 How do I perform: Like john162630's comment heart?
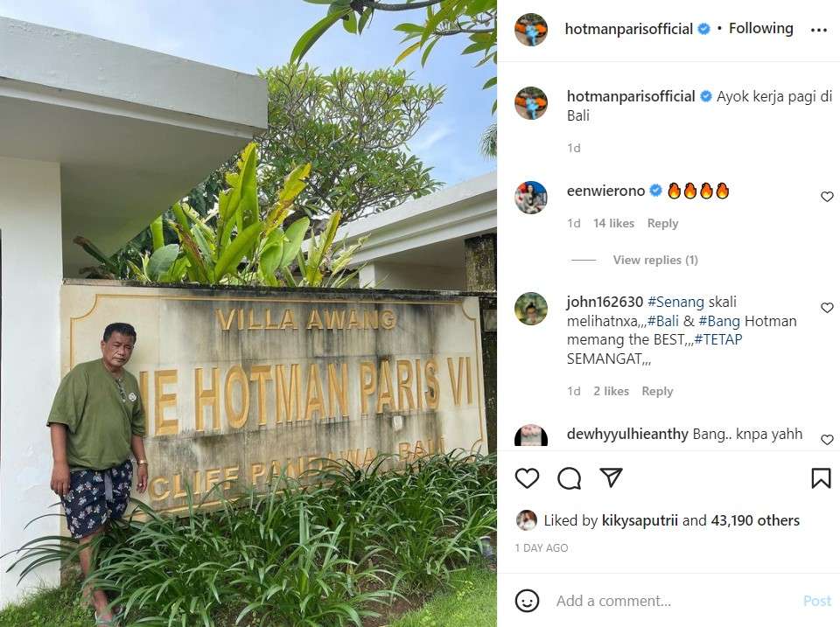click(827, 307)
